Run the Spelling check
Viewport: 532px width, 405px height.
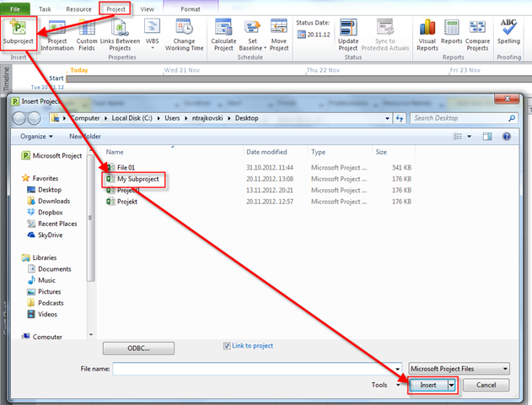(508, 29)
